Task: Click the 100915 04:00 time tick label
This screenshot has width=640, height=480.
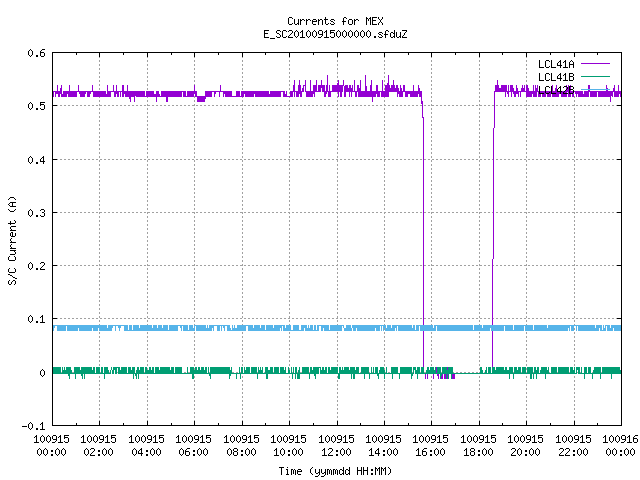Action: [x=146, y=445]
